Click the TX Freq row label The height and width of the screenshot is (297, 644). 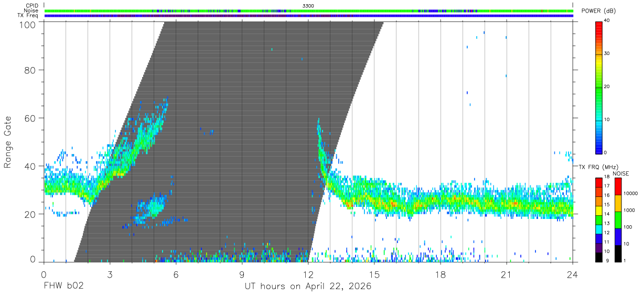pos(28,16)
